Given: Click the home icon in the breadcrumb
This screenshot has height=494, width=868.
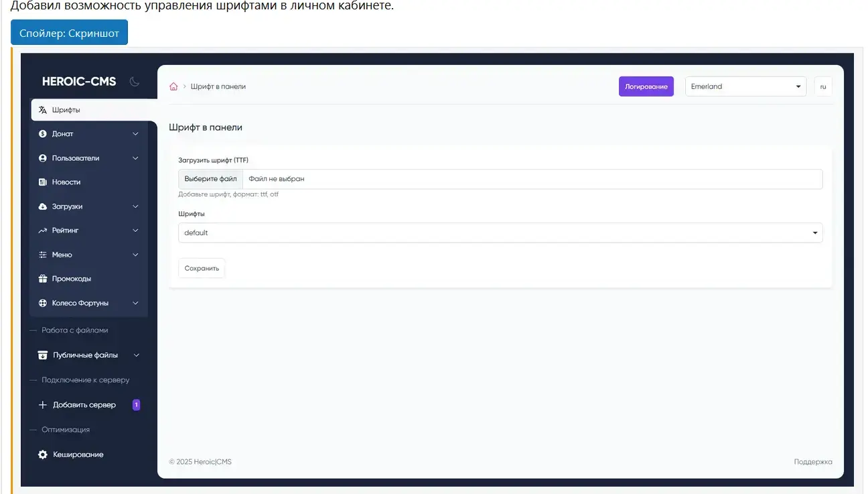Looking at the screenshot, I should (173, 86).
